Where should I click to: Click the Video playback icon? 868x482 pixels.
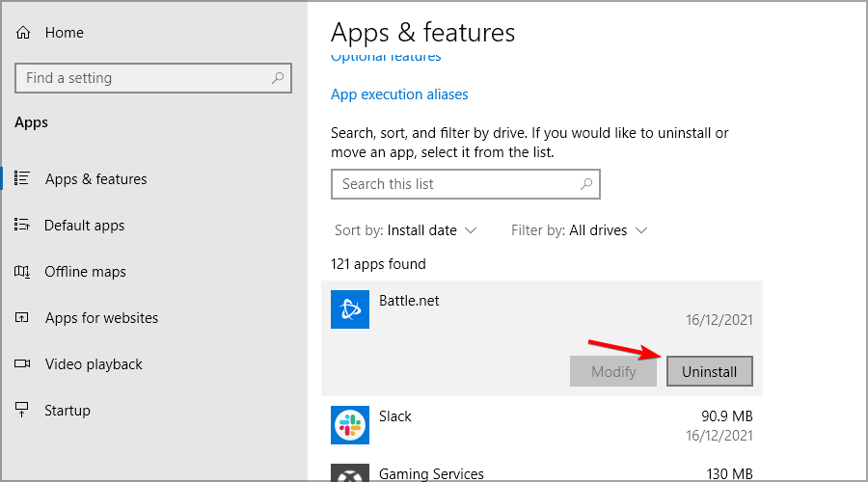tap(22, 363)
